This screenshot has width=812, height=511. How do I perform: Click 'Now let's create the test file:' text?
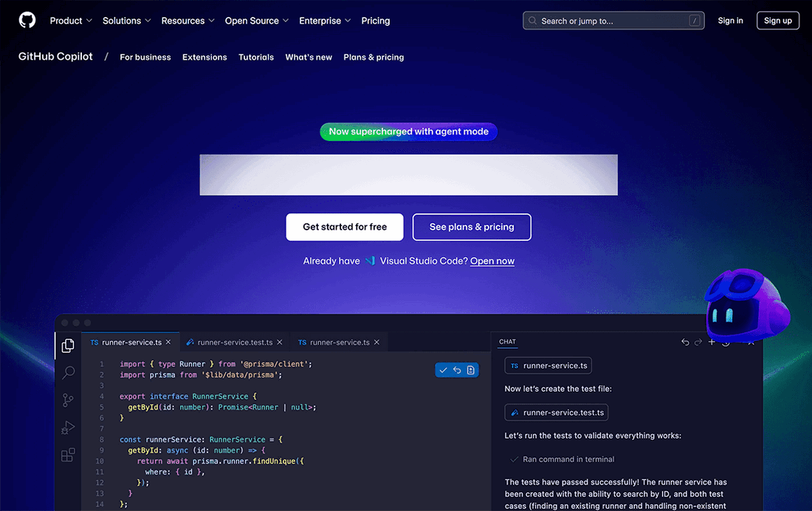click(558, 388)
